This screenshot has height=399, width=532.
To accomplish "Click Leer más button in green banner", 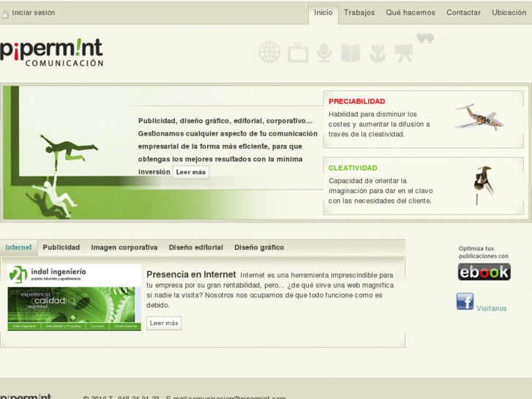I will tap(191, 172).
